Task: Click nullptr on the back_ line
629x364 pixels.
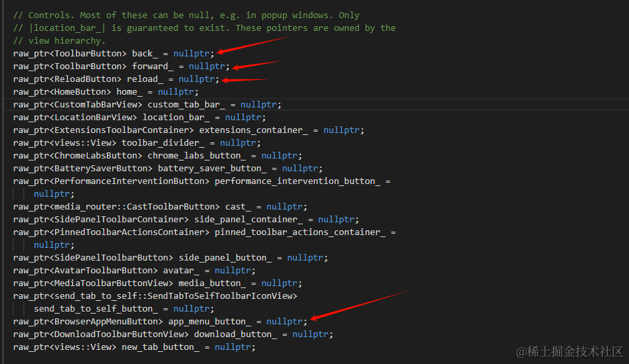Action: click(x=192, y=53)
